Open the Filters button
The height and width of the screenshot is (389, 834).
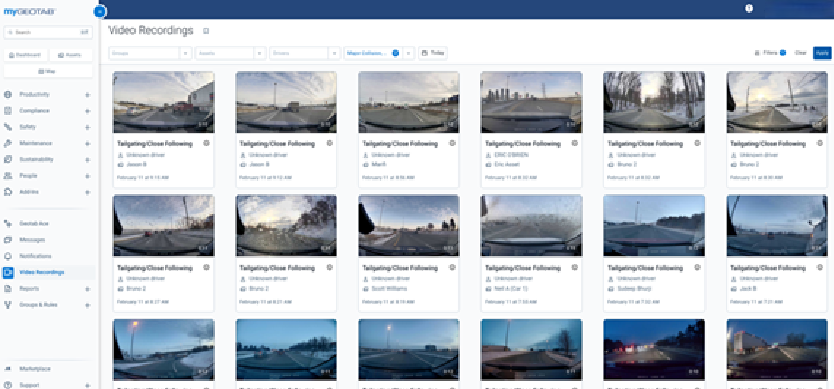(x=770, y=53)
